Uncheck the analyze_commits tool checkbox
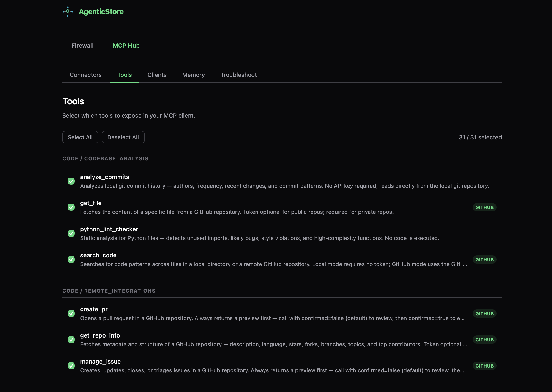 pyautogui.click(x=71, y=181)
